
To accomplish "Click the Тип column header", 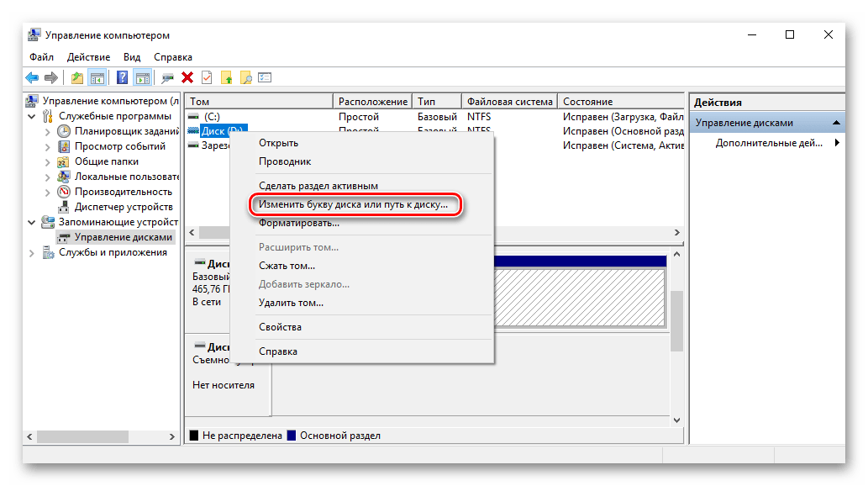I will pyautogui.click(x=437, y=102).
